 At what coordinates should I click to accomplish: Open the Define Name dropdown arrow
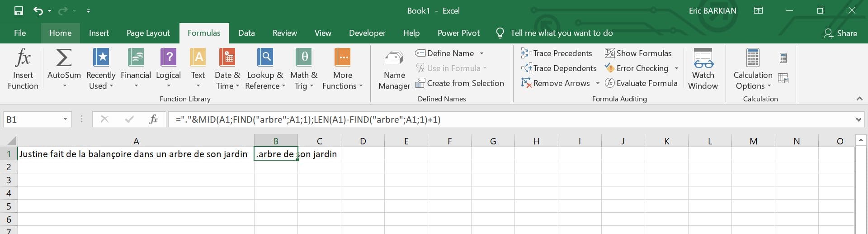481,53
